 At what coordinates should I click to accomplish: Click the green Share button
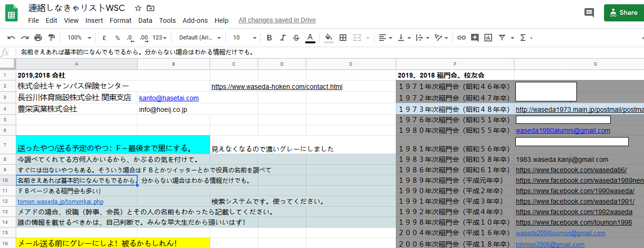624,13
